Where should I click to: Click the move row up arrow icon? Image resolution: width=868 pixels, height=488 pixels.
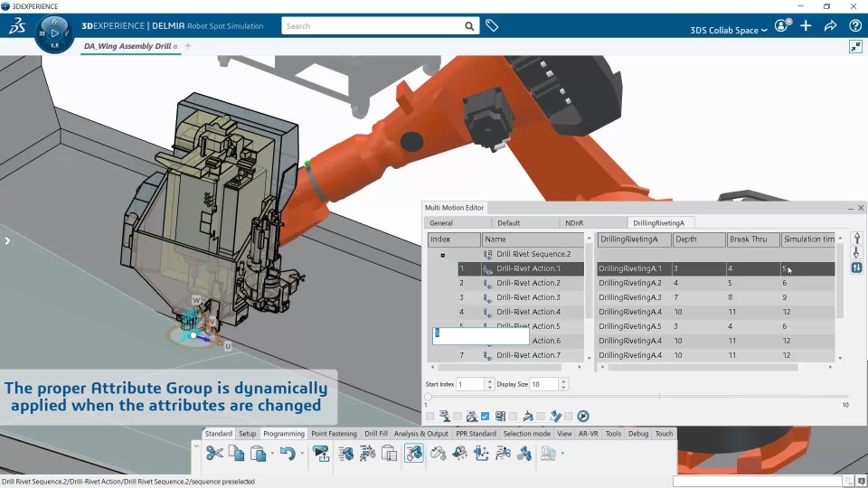[x=856, y=239]
